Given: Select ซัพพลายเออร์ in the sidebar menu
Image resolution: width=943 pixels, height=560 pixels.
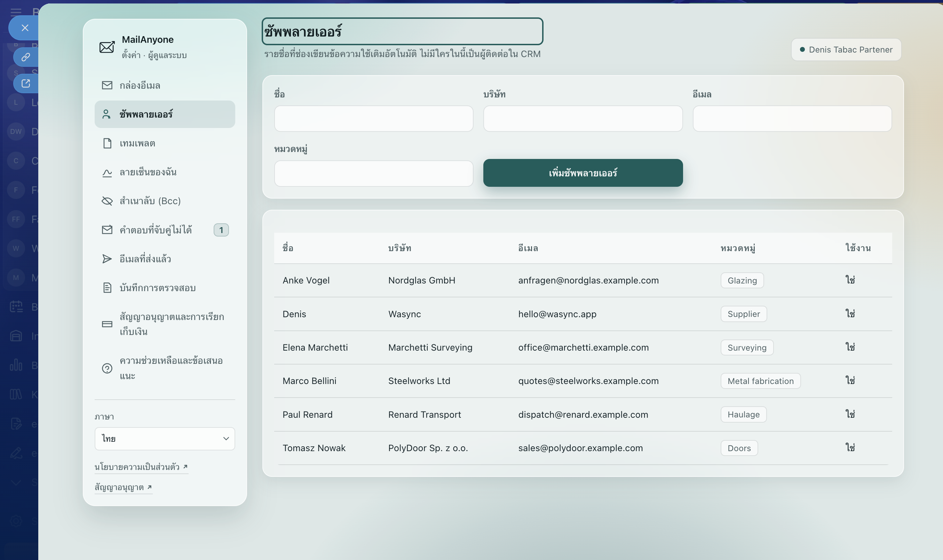Looking at the screenshot, I should coord(165,114).
